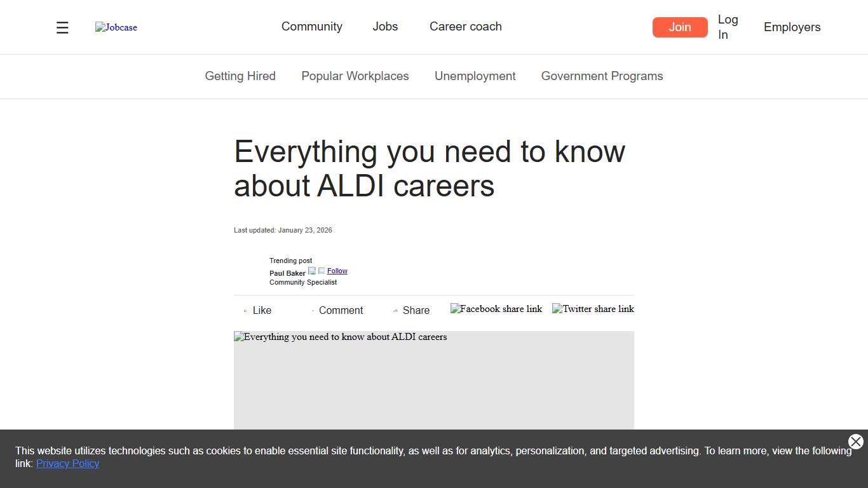Switch to the Popular Workplaces section
The image size is (868, 488).
tap(355, 76)
